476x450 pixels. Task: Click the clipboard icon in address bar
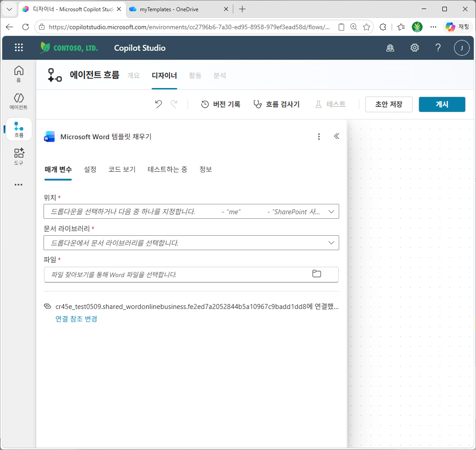point(341,27)
